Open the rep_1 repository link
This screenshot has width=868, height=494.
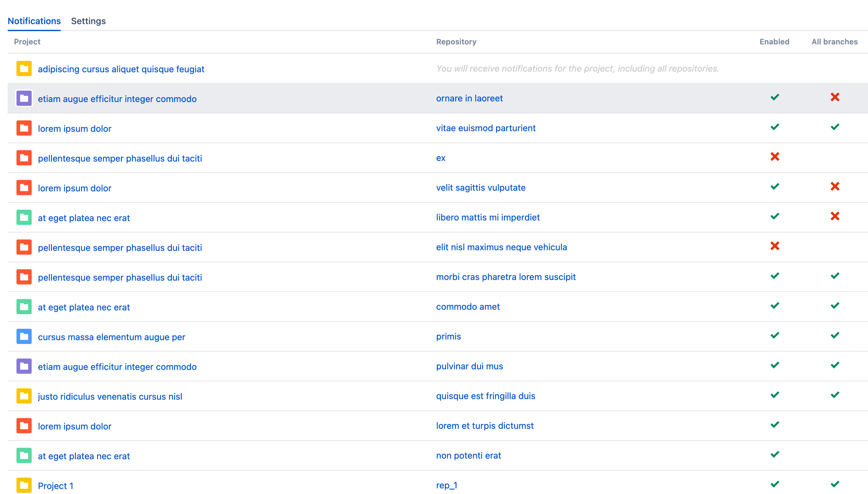447,485
